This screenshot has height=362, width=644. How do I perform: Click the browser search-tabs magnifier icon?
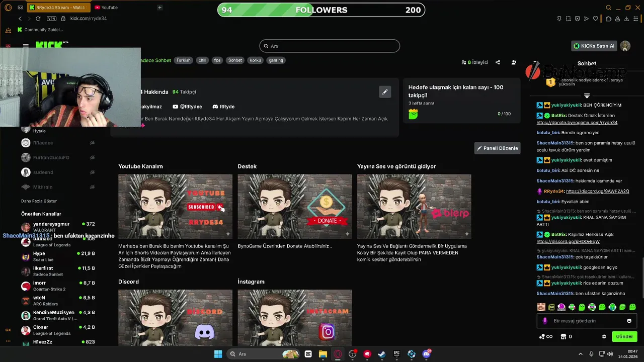click(x=608, y=8)
